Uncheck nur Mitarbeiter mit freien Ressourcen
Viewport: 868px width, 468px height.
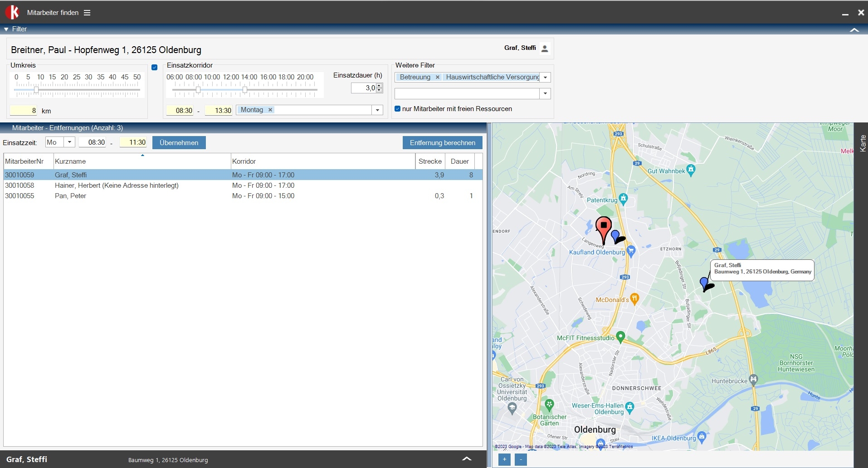click(398, 109)
